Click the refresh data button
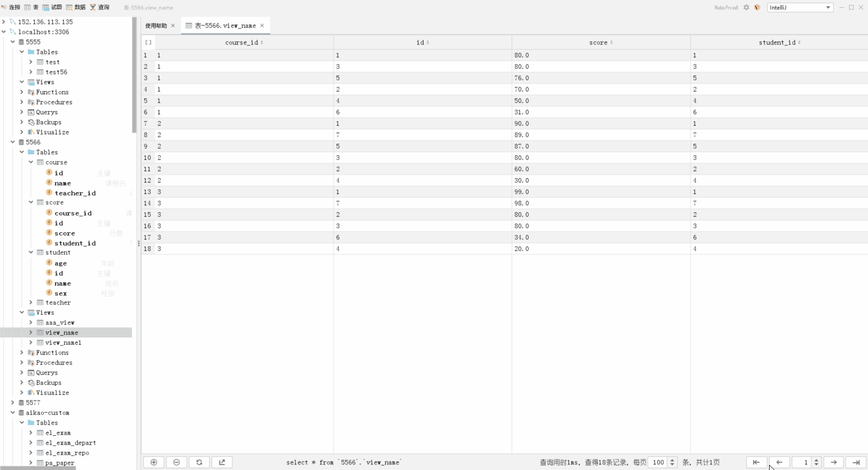Screen dimensions: 868x470 pyautogui.click(x=199, y=462)
